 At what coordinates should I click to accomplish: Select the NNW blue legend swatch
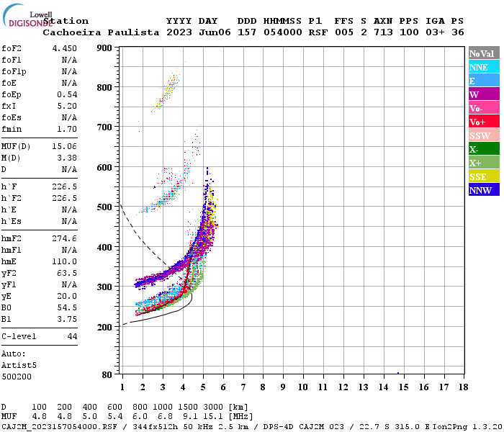pyautogui.click(x=484, y=190)
